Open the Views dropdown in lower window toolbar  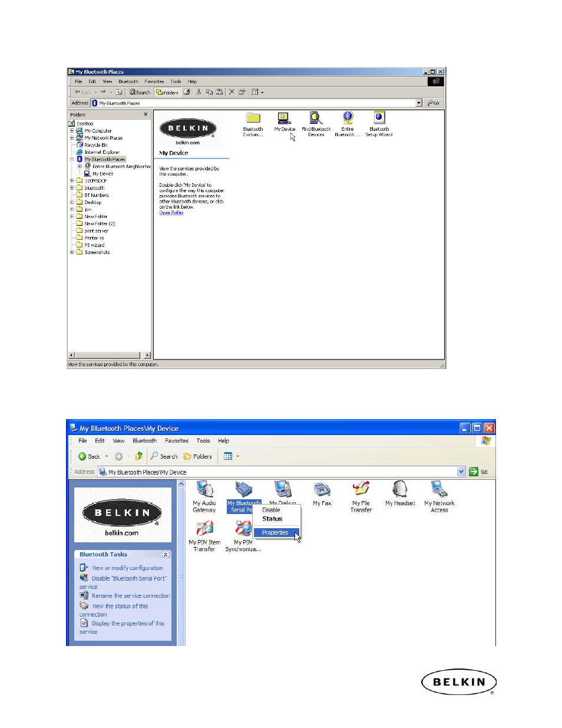pyautogui.click(x=238, y=456)
